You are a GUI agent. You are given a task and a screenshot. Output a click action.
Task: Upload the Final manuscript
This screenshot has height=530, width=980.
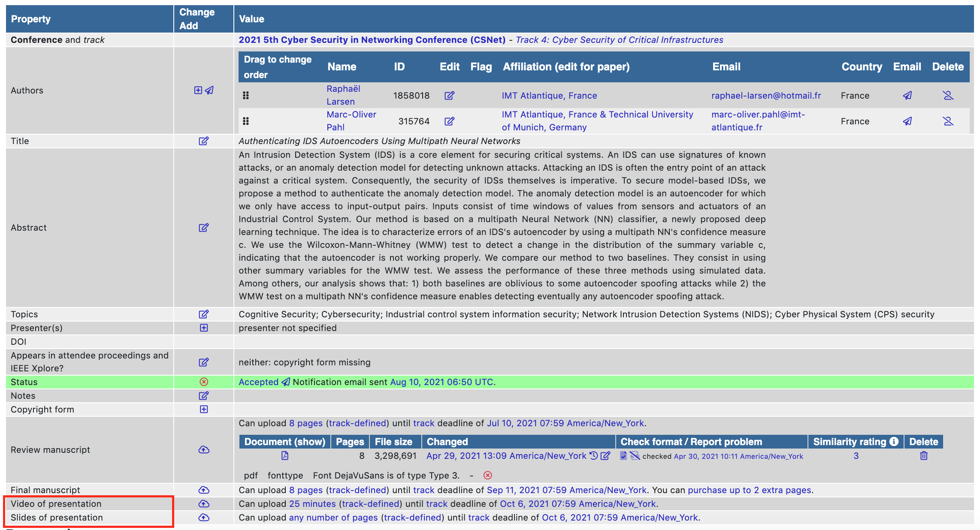point(204,490)
